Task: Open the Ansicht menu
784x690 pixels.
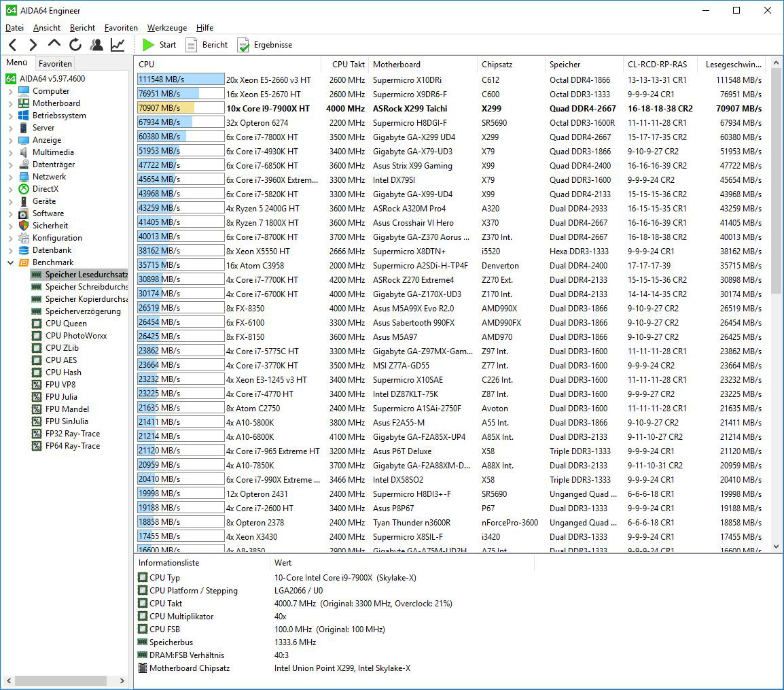Action: (x=46, y=28)
